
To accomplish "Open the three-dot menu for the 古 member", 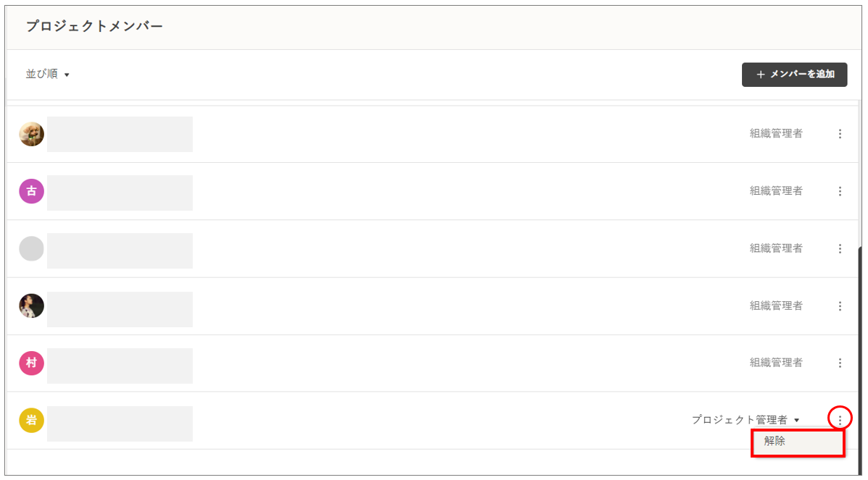I will (840, 191).
